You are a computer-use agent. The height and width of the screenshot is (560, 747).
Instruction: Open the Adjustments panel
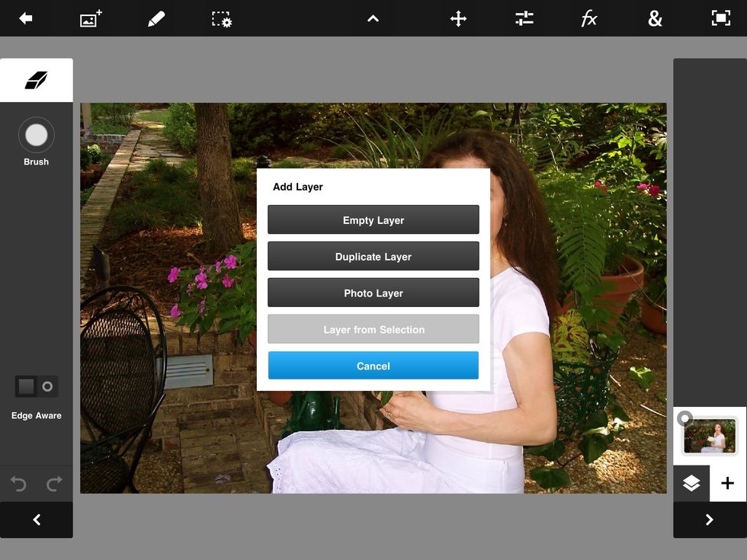coord(524,18)
